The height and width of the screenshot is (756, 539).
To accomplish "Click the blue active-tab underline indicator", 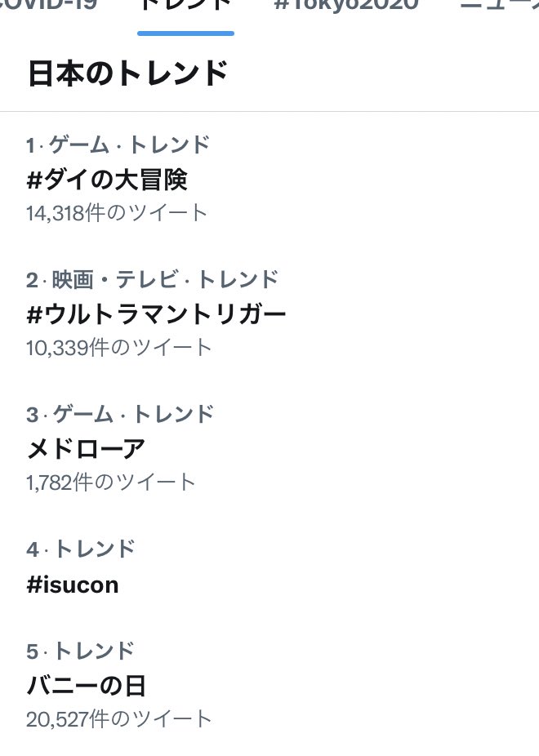I will pos(185,33).
